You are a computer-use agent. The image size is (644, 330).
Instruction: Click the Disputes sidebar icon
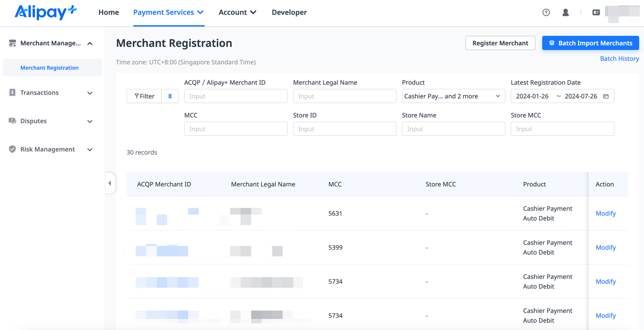(12, 121)
